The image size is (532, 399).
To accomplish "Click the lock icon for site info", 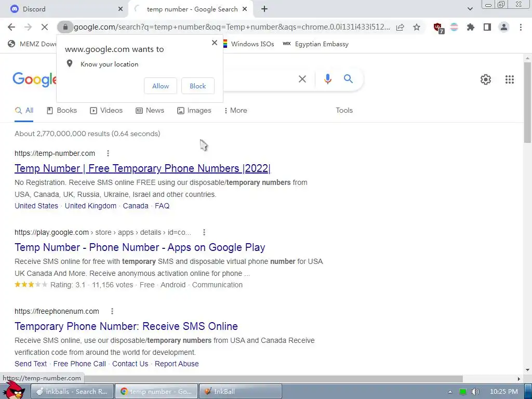I will [65, 27].
